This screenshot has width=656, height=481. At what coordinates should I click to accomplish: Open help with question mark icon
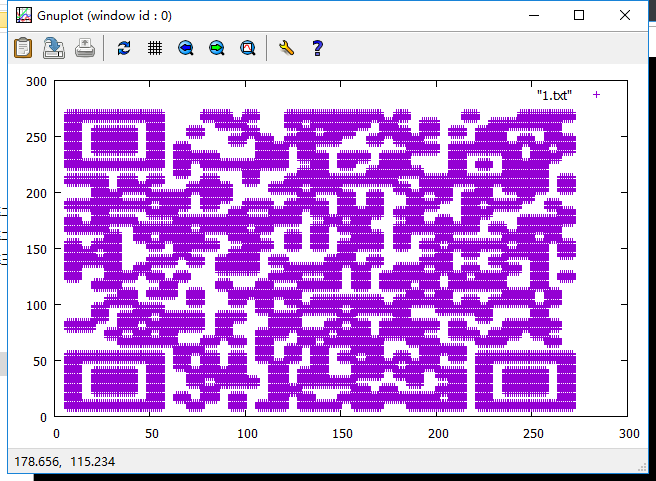(317, 47)
